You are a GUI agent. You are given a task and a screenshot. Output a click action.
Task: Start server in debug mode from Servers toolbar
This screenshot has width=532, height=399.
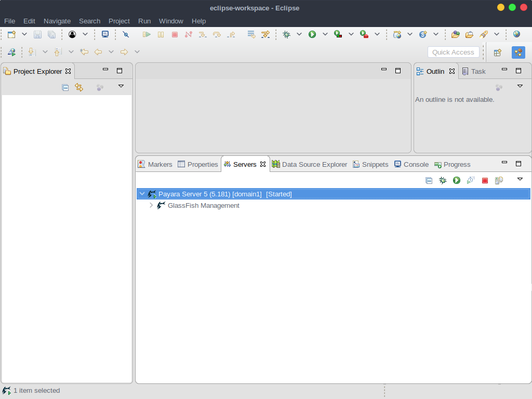click(x=443, y=180)
